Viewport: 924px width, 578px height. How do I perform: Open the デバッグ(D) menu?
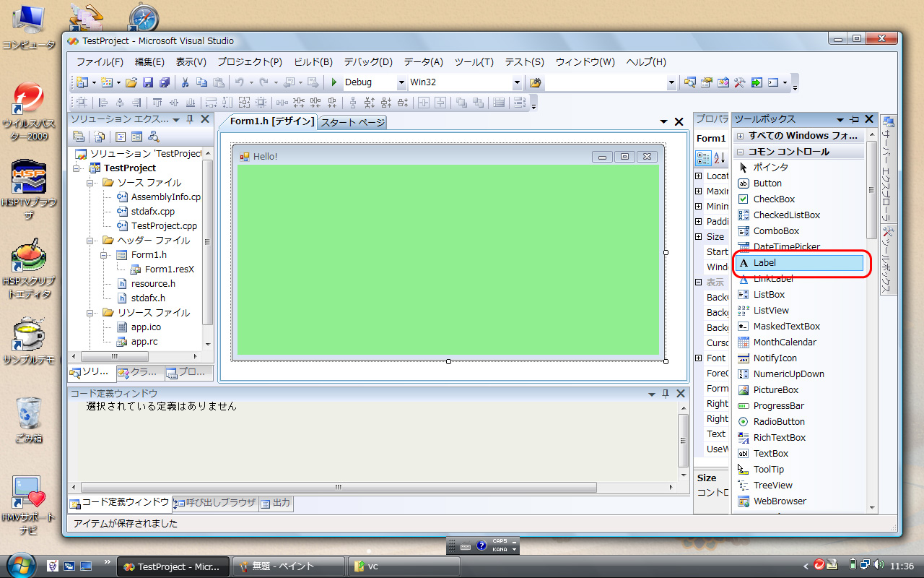click(x=368, y=62)
